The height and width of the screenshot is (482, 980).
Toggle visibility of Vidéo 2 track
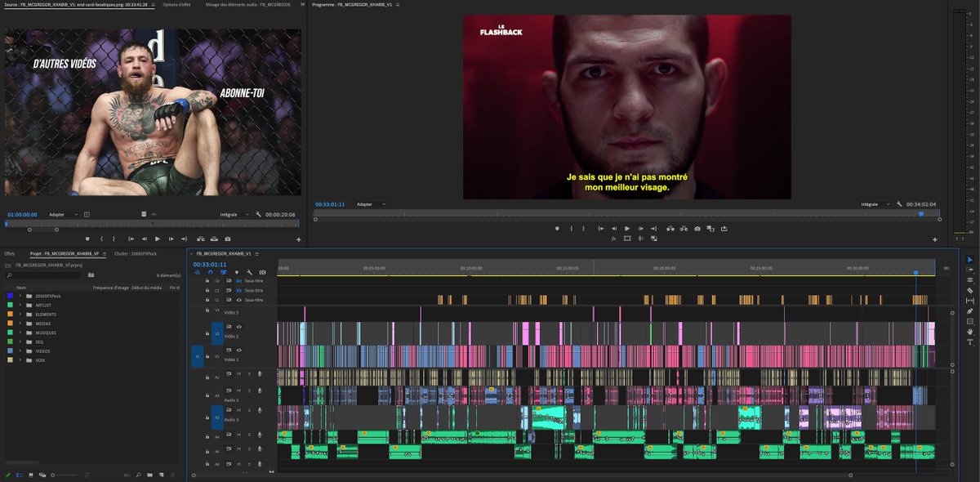[239, 327]
